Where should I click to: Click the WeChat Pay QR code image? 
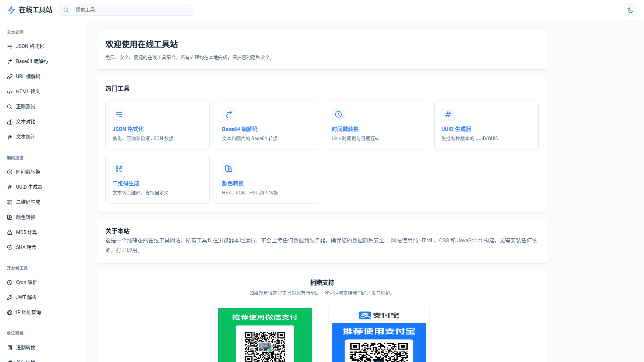pyautogui.click(x=265, y=335)
